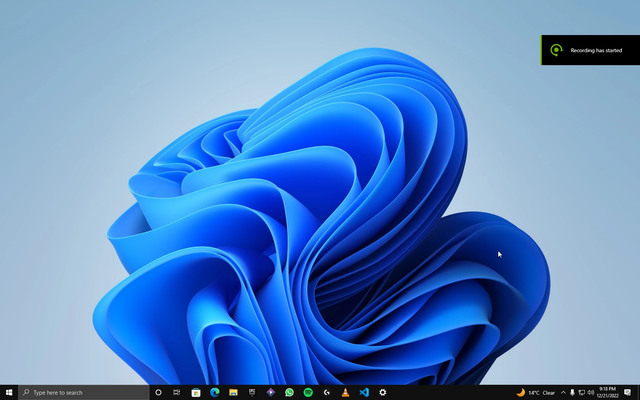Launch Microsoft Store from the taskbar
This screenshot has height=400, width=640.
(196, 392)
